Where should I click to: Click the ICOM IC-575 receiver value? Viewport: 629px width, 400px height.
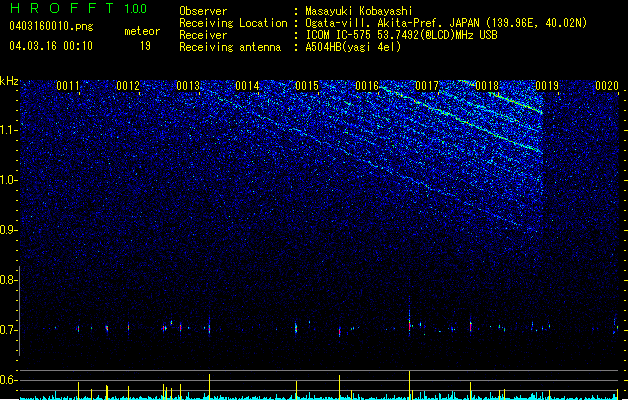[401, 35]
